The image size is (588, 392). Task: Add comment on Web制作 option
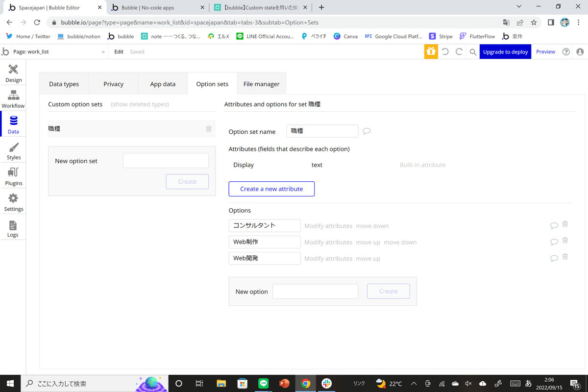pos(554,242)
